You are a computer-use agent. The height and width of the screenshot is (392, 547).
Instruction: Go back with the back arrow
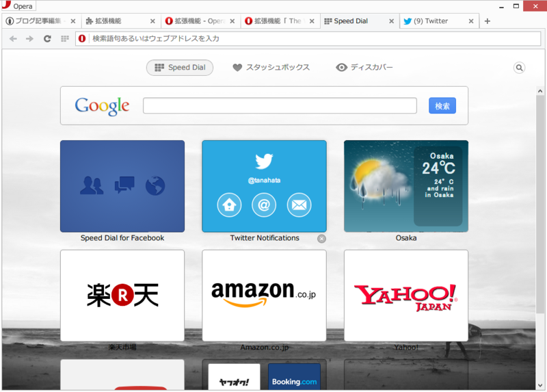13,39
